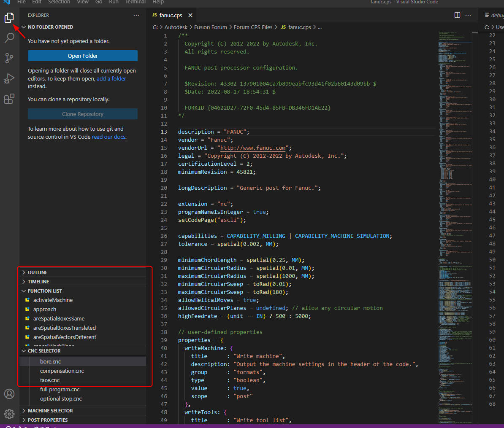Open the Explorer view in activity bar
Image resolution: width=504 pixels, height=428 pixels.
coord(9,17)
